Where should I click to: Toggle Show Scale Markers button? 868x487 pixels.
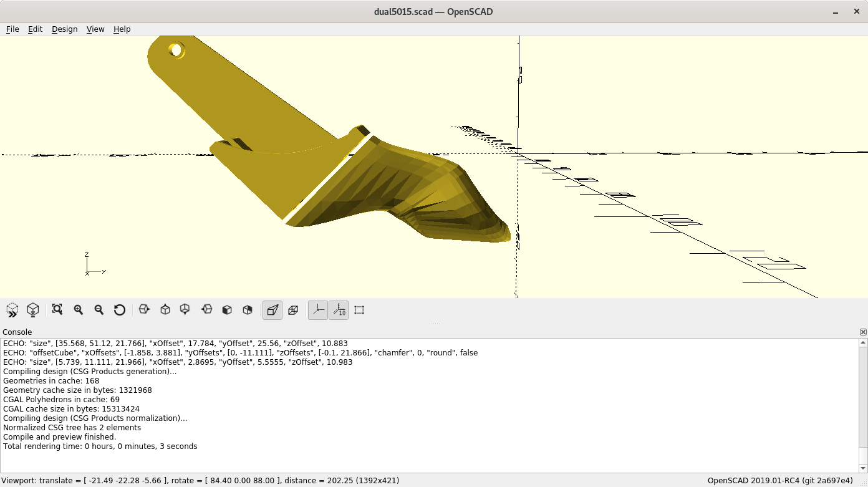tap(339, 310)
